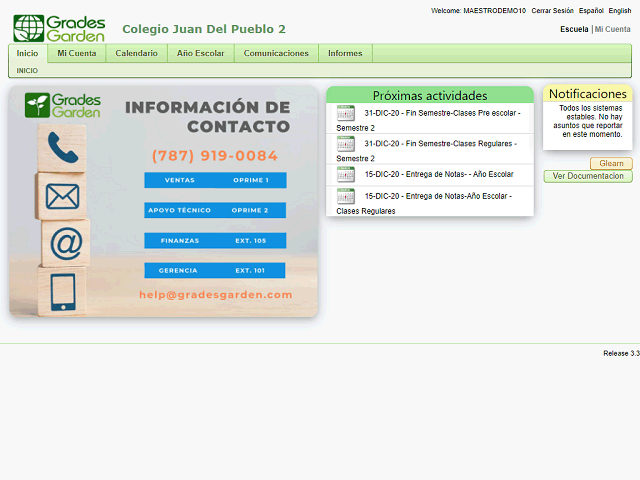Click the calendar icon for Fin Semestre-Clases Pre escolar
The height and width of the screenshot is (480, 640).
tap(346, 113)
